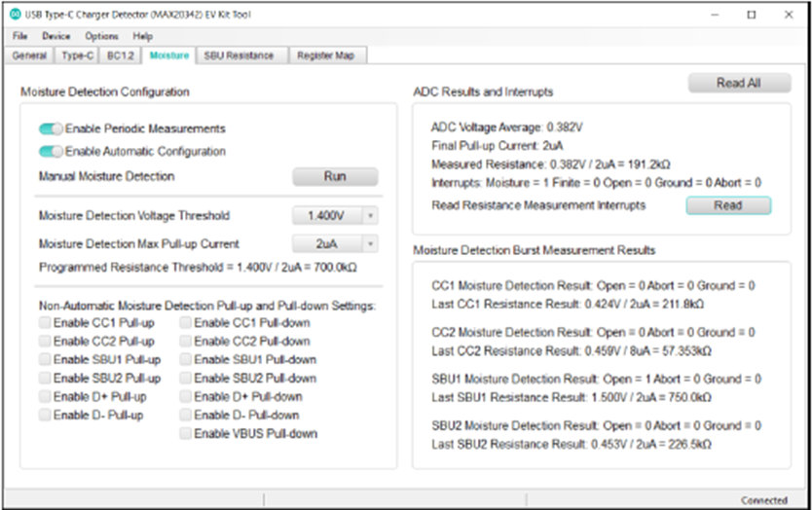Click Last CC2 Resistance Result line
The height and width of the screenshot is (510, 812).
[x=572, y=350]
